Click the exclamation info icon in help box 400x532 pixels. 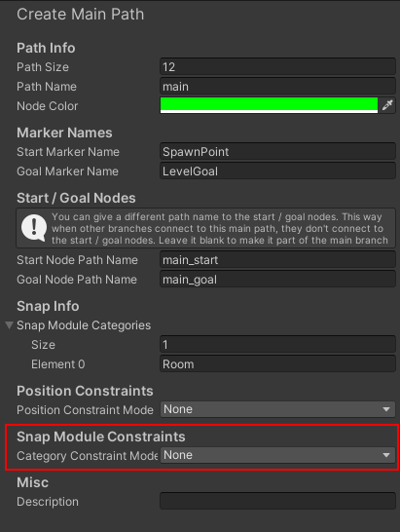pos(33,228)
